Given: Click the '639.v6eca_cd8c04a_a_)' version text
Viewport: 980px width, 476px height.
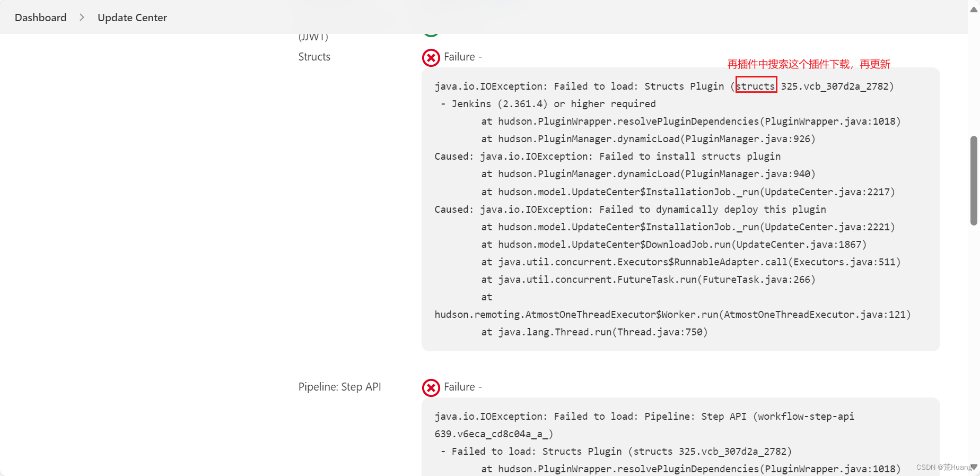Looking at the screenshot, I should [x=494, y=434].
